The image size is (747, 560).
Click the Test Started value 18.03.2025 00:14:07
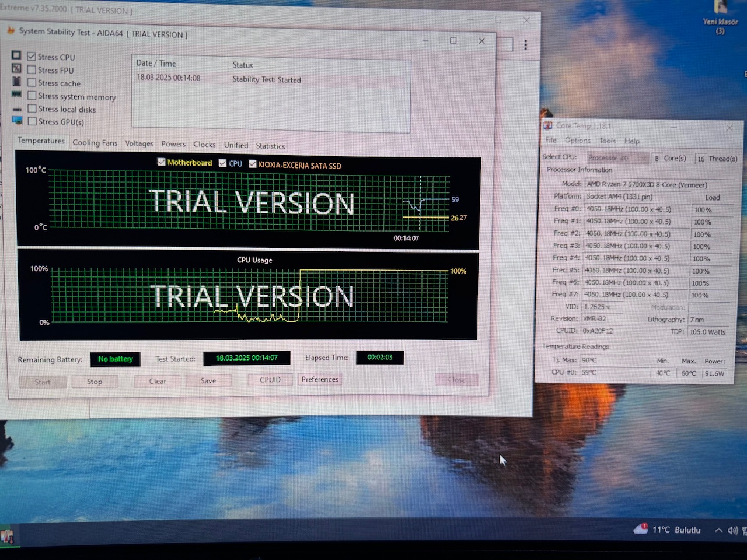(247, 358)
